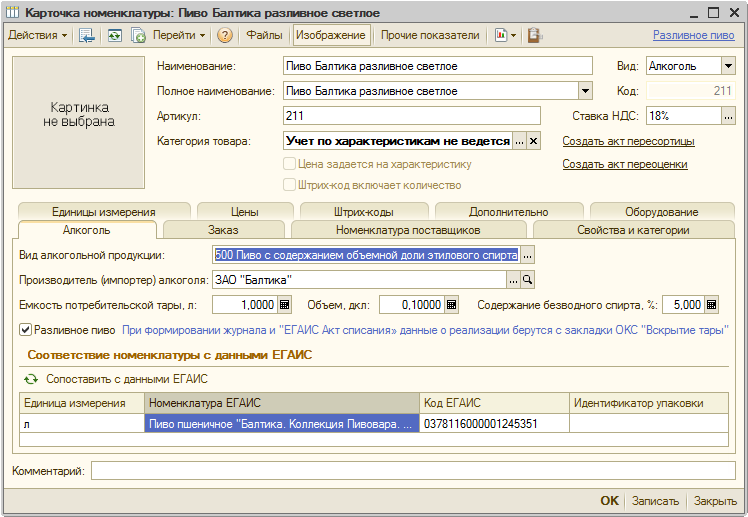Open the Перейти dropdown menu
The width and height of the screenshot is (748, 517).
179,35
